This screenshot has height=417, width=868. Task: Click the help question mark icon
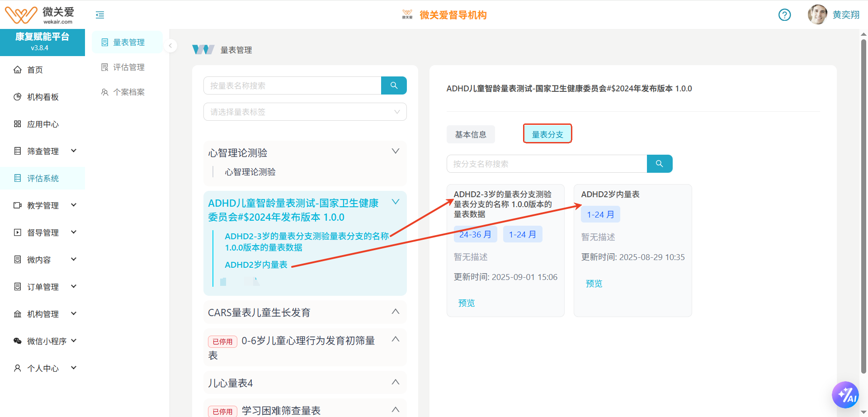[x=784, y=15]
